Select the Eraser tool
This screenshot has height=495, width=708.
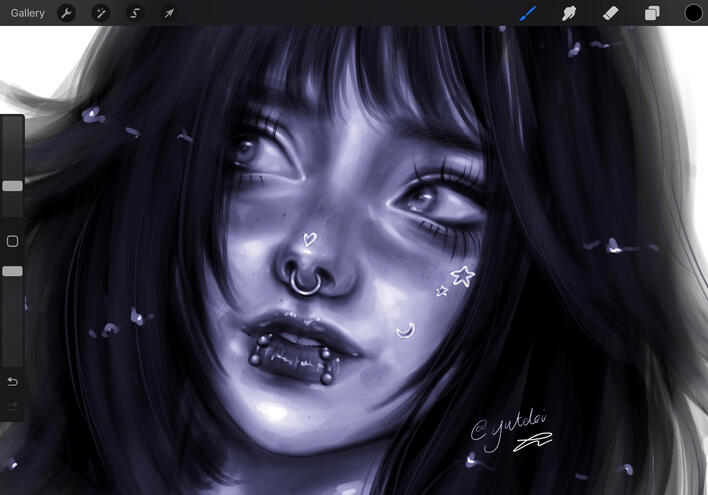[611, 13]
